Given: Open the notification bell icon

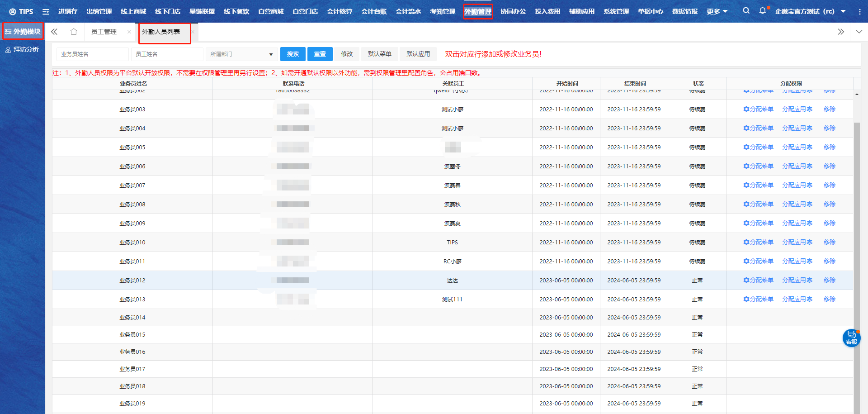Looking at the screenshot, I should click(763, 11).
